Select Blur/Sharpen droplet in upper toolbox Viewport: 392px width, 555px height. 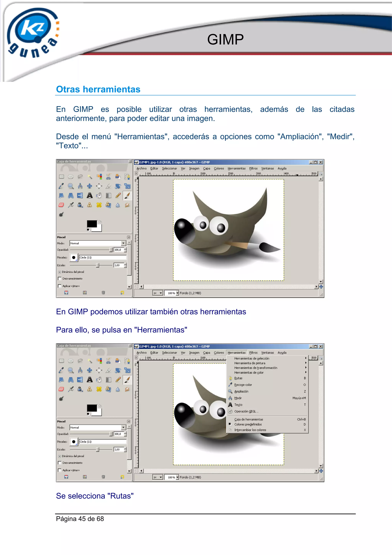tap(118, 205)
